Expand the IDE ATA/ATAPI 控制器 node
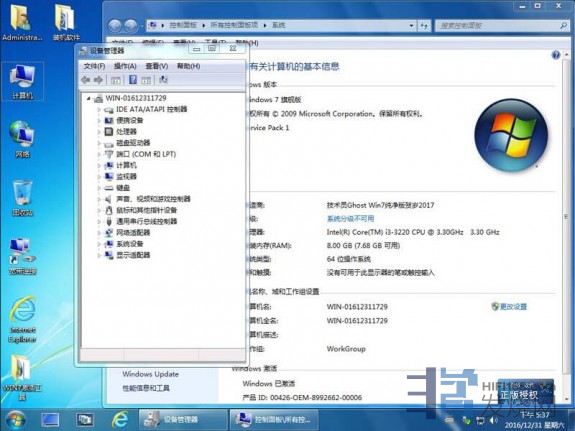This screenshot has width=575, height=431. click(x=99, y=109)
